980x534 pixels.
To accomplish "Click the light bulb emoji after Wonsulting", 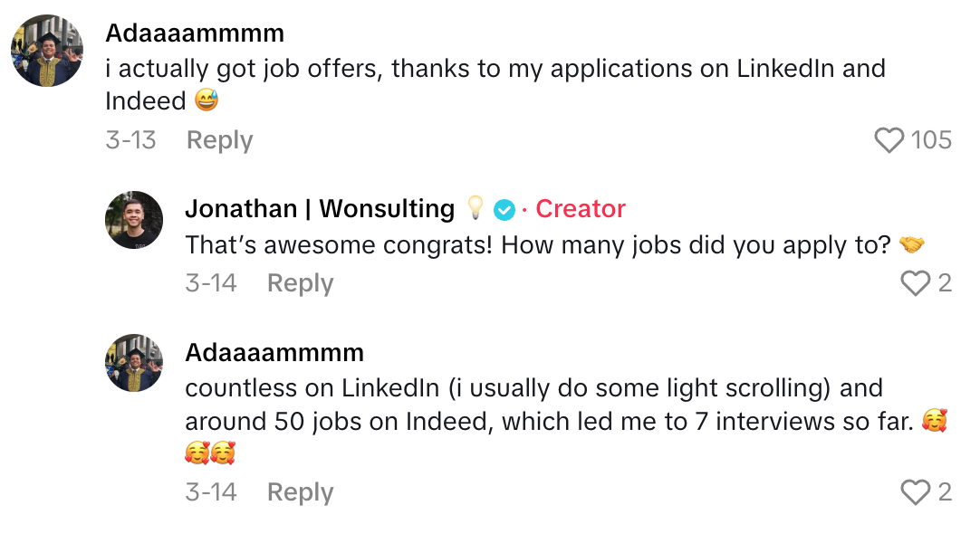I will coord(475,209).
